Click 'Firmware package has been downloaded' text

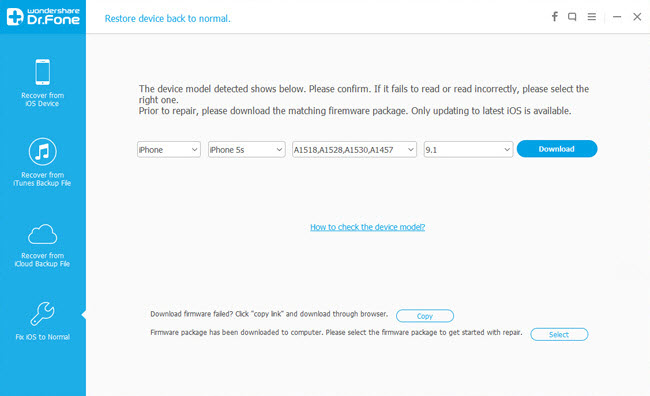pos(336,332)
